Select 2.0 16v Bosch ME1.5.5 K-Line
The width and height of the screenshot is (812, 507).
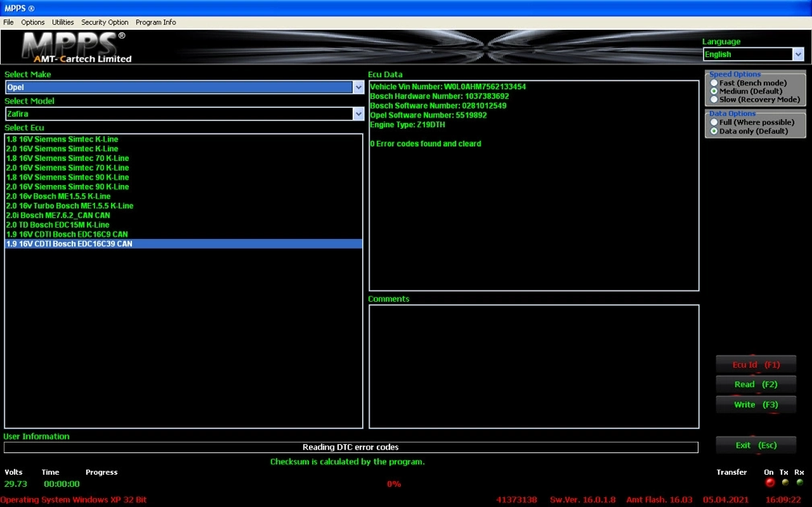click(183, 196)
